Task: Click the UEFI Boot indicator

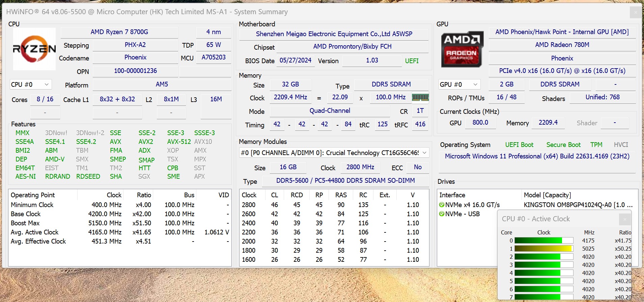Action: pyautogui.click(x=519, y=145)
